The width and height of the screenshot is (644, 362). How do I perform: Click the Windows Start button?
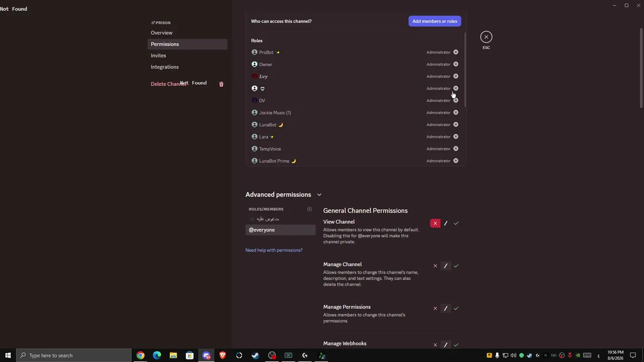tap(8, 355)
